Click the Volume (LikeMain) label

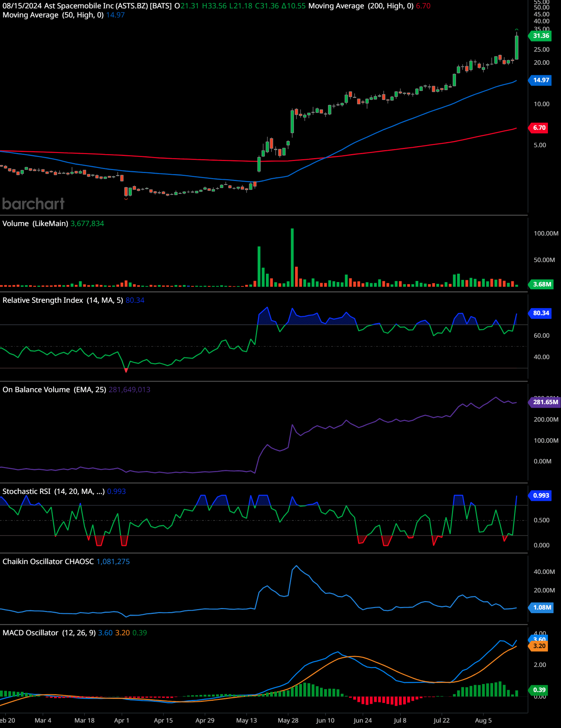(x=35, y=224)
